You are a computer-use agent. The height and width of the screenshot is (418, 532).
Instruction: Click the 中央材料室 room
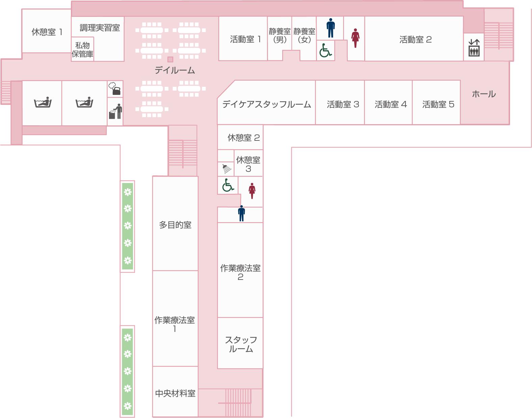point(175,392)
